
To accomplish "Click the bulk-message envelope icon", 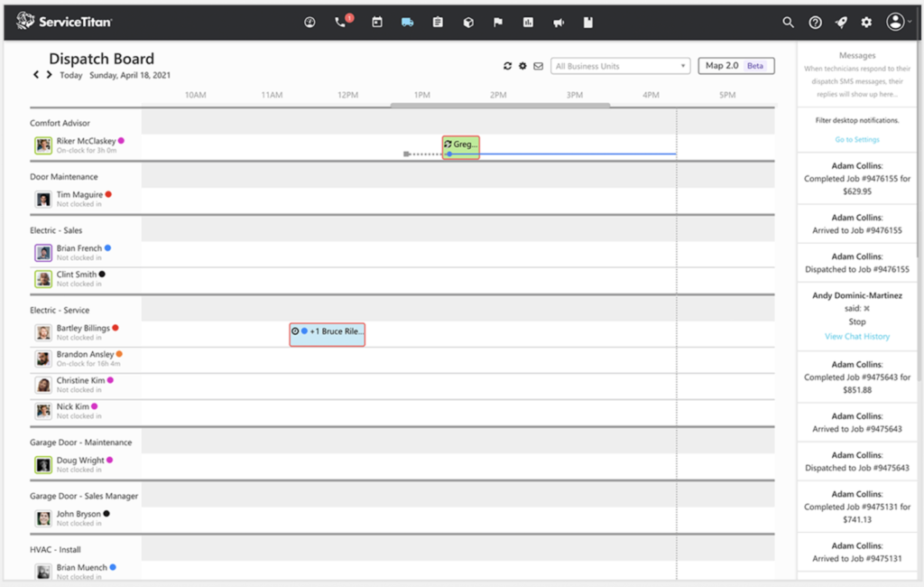I will click(540, 66).
